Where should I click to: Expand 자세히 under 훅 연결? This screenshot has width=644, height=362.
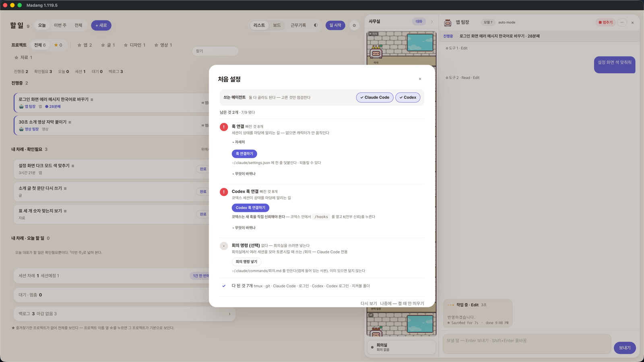[x=239, y=142]
